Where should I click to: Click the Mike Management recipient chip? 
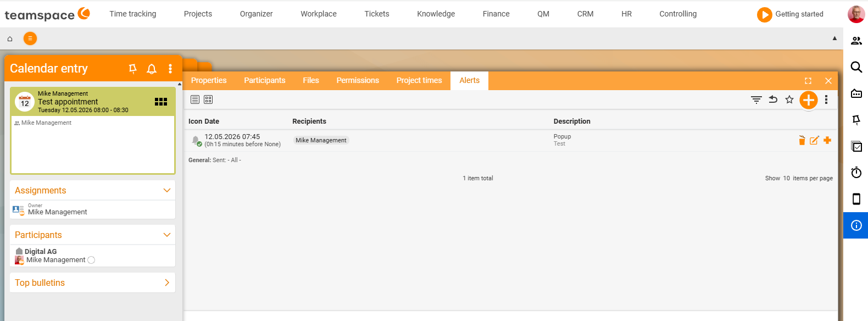click(x=321, y=140)
